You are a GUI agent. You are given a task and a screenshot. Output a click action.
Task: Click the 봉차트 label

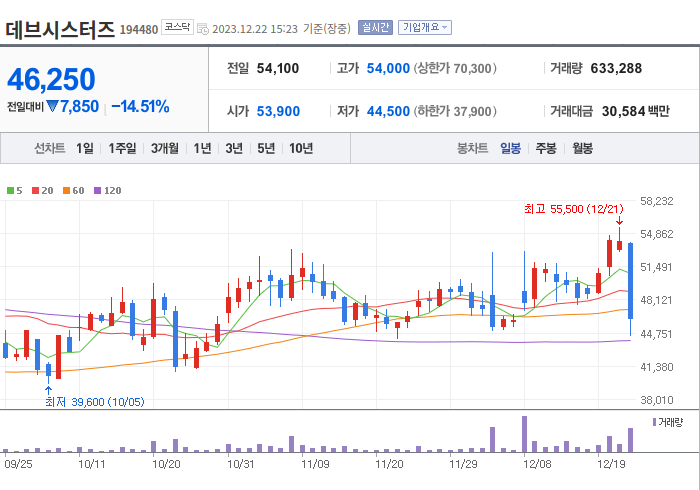click(472, 148)
